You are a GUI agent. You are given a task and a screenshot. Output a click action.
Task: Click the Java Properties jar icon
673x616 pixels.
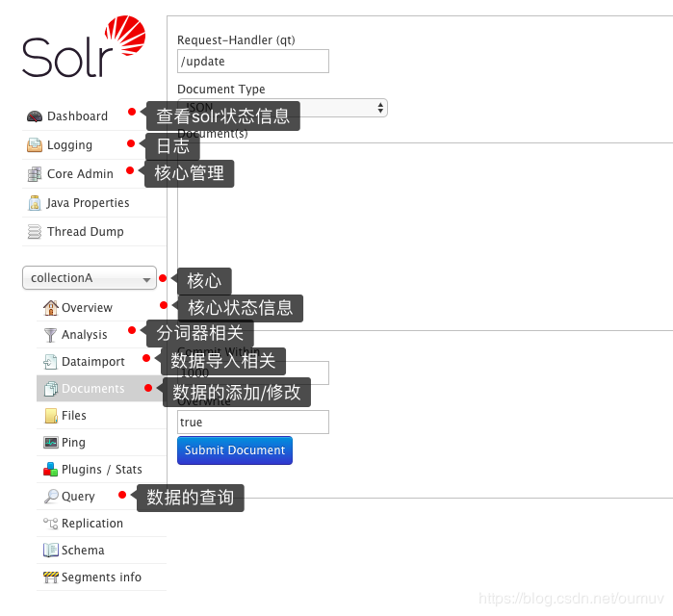35,203
